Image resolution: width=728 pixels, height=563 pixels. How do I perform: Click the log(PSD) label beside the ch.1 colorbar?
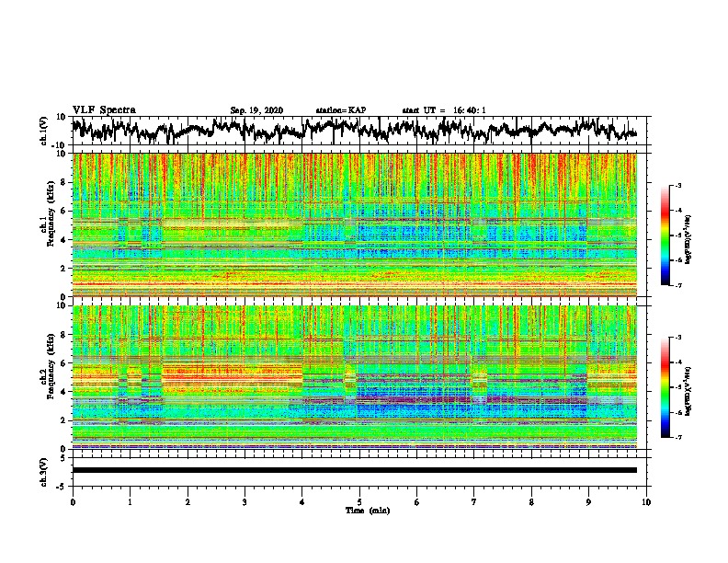pos(688,240)
